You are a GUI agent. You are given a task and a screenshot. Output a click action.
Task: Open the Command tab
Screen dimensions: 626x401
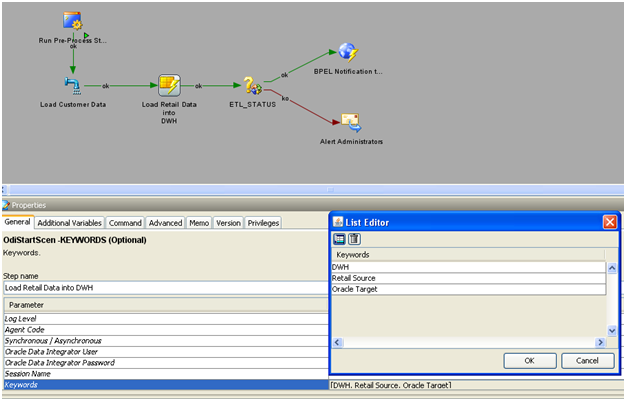(125, 223)
